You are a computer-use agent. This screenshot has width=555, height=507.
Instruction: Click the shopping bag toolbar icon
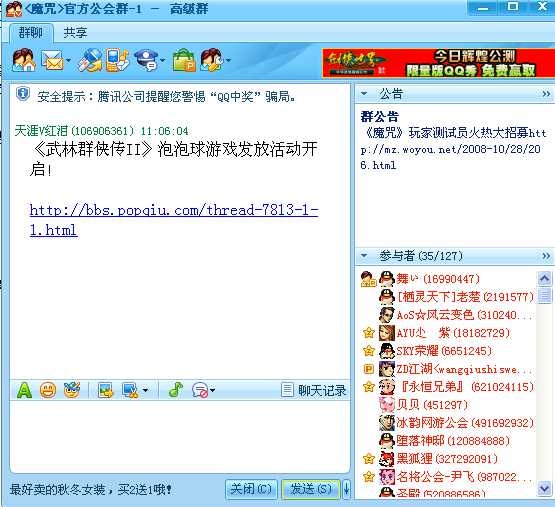coord(184,60)
